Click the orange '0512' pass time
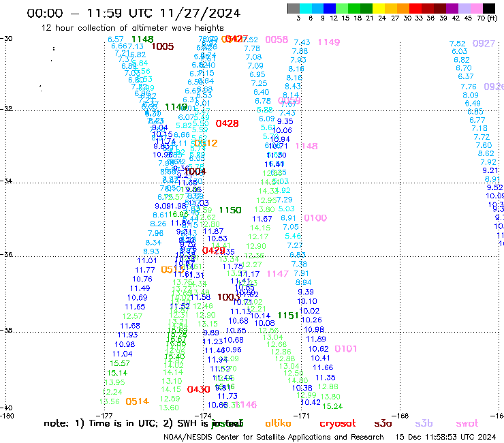Image resolution: width=504 pixels, height=443 pixels. click(206, 143)
